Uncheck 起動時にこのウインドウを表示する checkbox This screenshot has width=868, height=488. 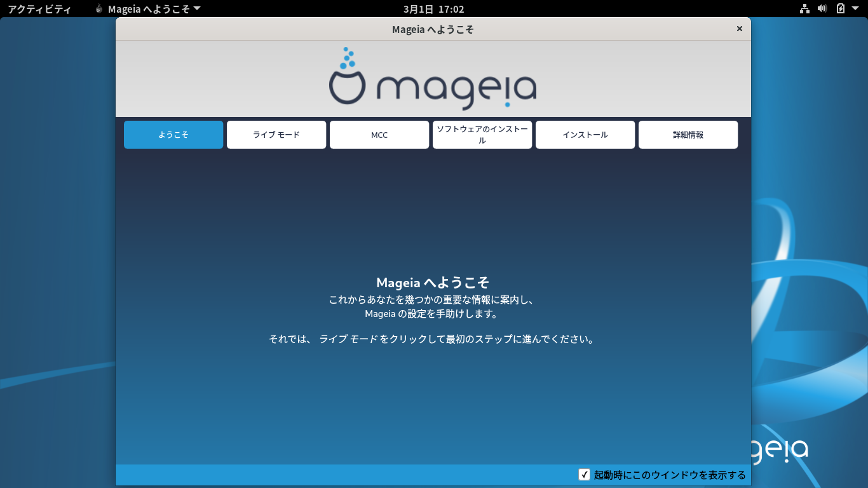(585, 475)
